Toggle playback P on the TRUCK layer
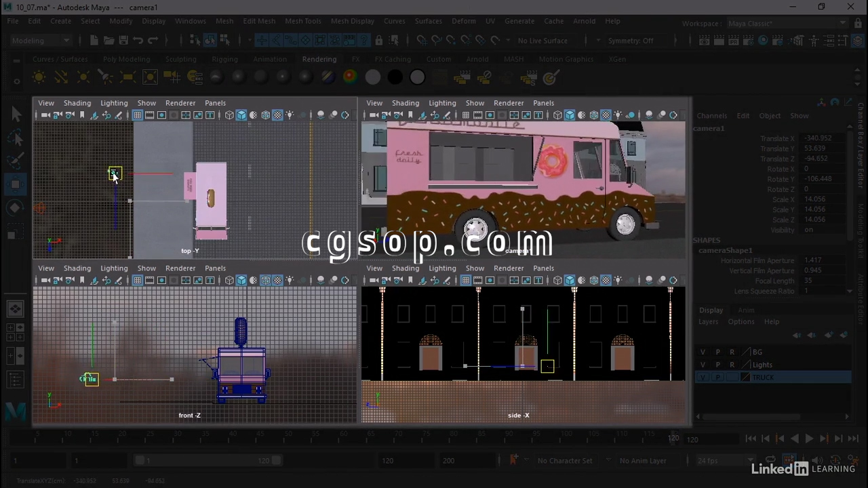The image size is (868, 488). click(717, 378)
